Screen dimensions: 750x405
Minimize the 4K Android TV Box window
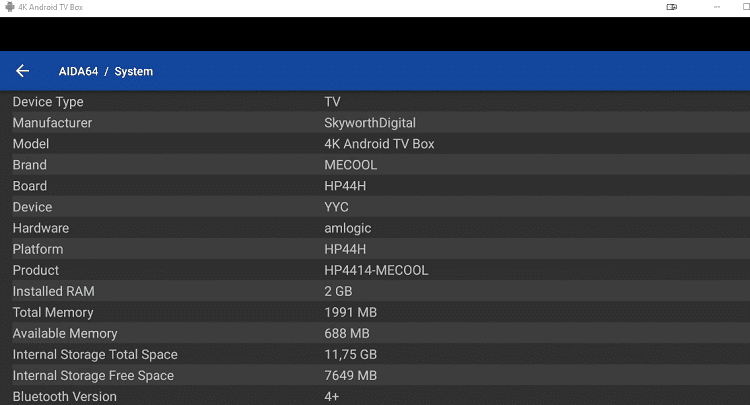click(717, 7)
